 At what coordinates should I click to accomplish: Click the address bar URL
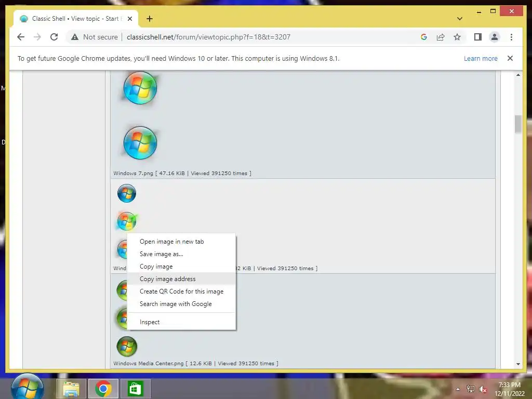tap(208, 37)
